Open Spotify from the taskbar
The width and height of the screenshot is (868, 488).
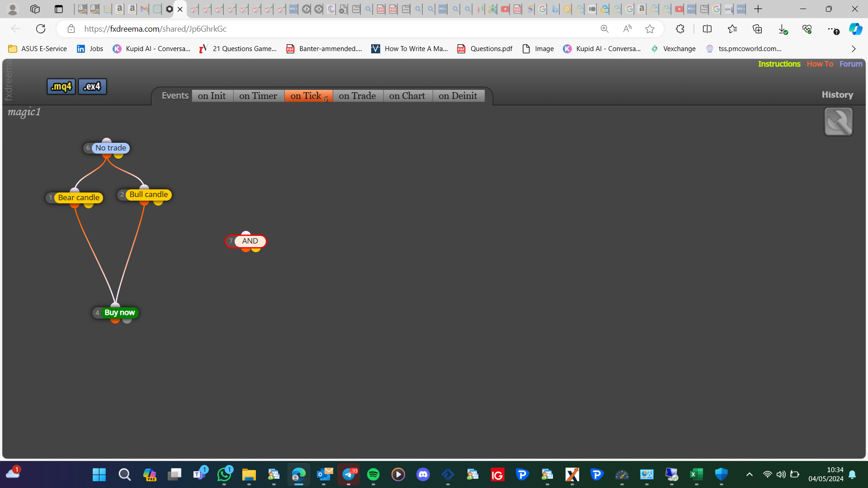click(x=373, y=474)
